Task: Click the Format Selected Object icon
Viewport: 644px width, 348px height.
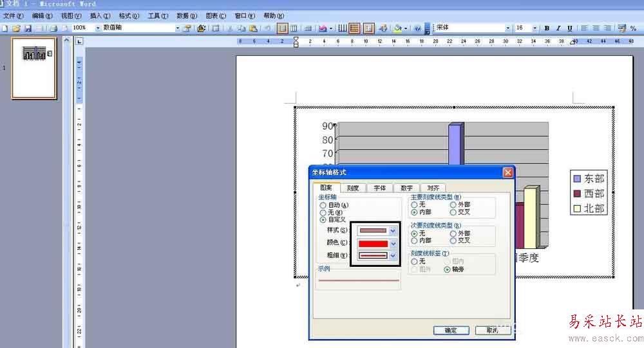Action: pyautogui.click(x=187, y=28)
